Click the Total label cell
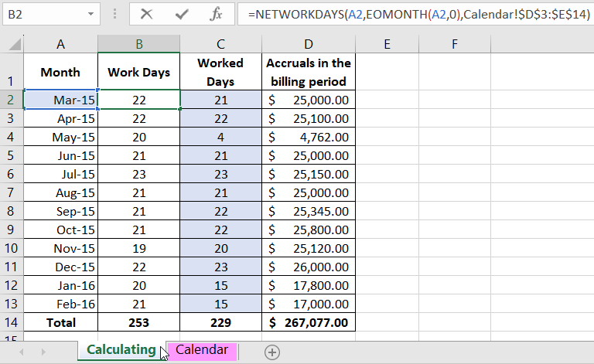594x364 pixels. coord(60,322)
